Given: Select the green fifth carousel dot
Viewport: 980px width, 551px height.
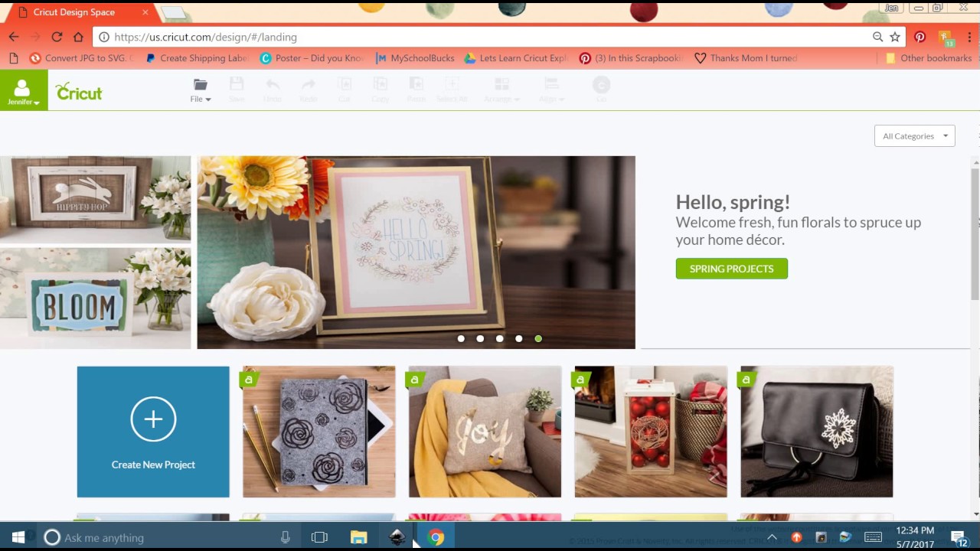Looking at the screenshot, I should 538,338.
